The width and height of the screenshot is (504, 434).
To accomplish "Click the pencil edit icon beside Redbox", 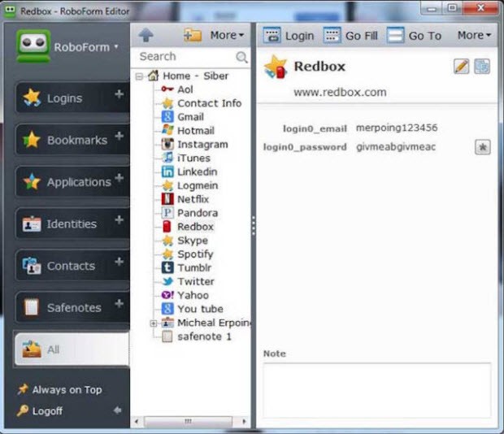I will click(461, 67).
